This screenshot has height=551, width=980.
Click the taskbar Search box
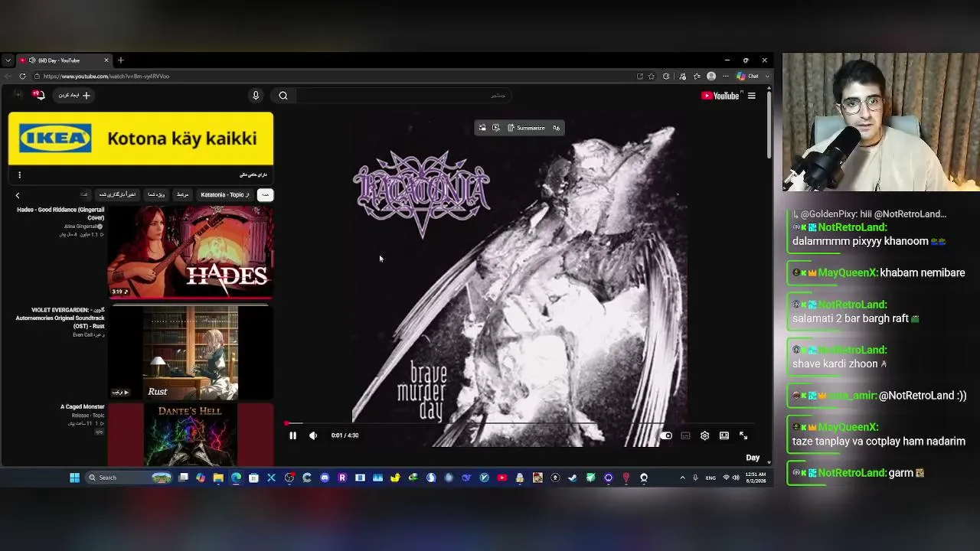pos(130,478)
